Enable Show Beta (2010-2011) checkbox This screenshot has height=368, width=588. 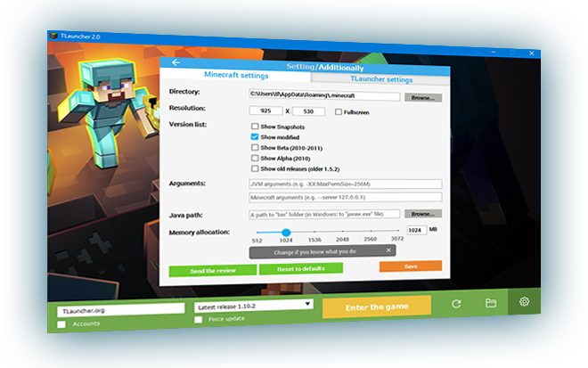(x=255, y=147)
